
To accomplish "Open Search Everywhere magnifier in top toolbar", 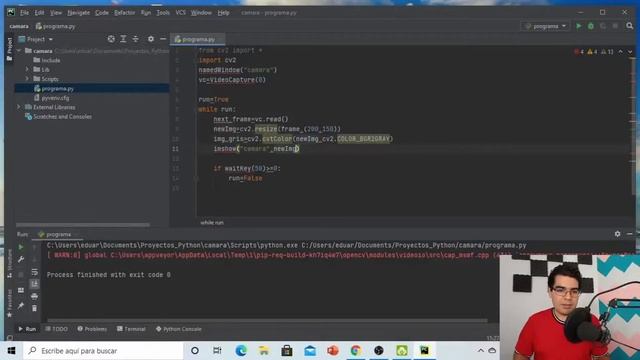I will click(630, 26).
